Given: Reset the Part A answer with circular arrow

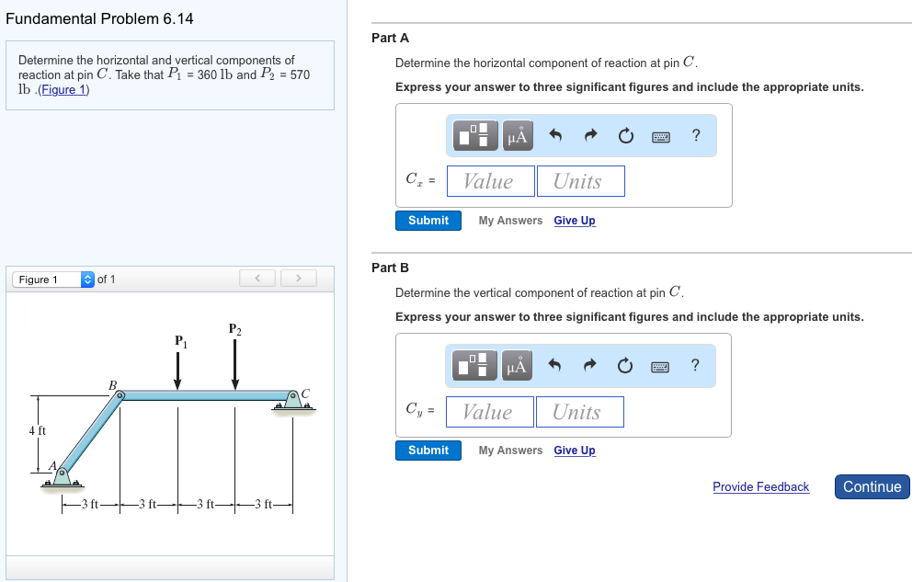Looking at the screenshot, I should 625,135.
